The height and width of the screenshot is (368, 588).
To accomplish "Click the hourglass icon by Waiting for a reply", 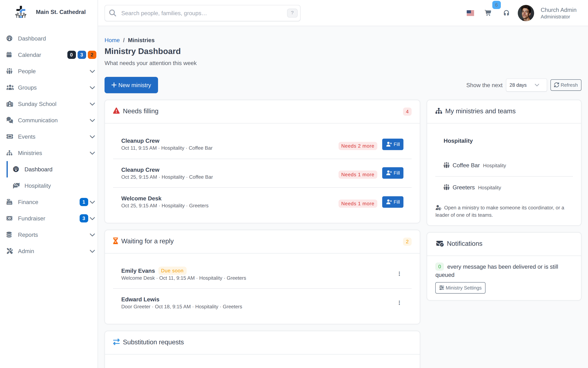I will 116,241.
